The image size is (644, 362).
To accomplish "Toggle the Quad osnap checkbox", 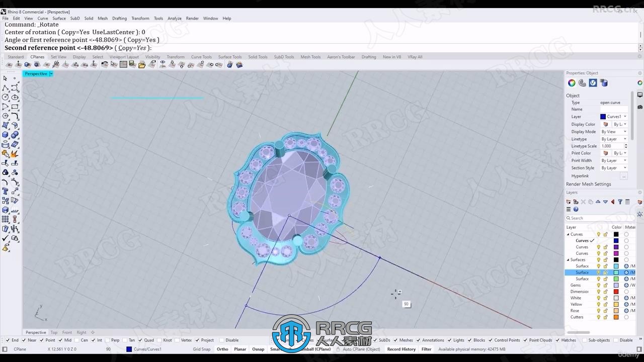I will pos(140,340).
